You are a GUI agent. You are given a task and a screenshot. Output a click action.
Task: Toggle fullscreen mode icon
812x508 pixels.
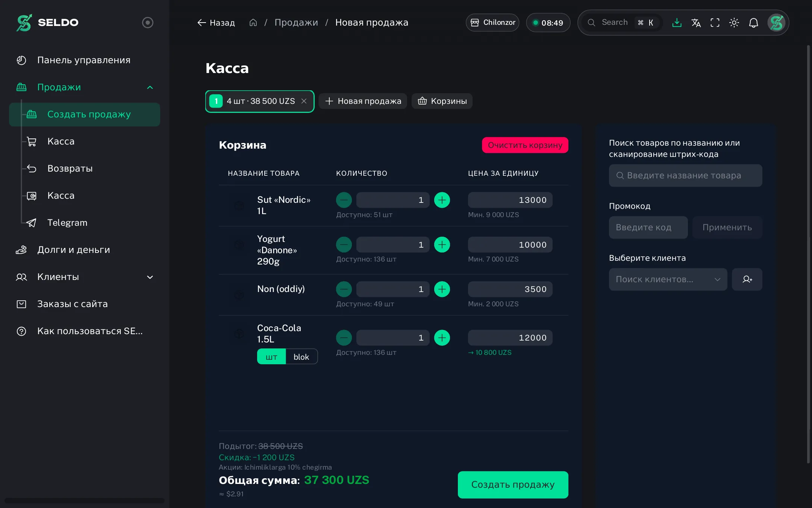(x=715, y=23)
